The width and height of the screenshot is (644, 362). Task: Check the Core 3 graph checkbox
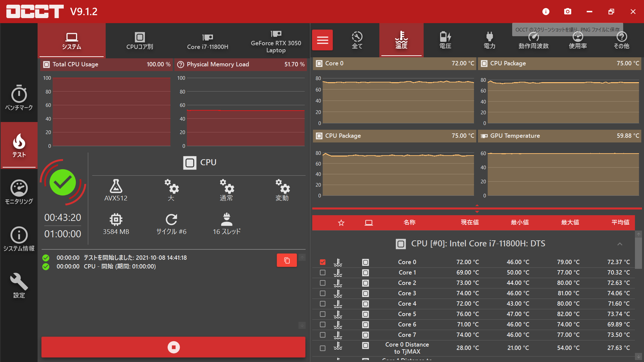[323, 293]
